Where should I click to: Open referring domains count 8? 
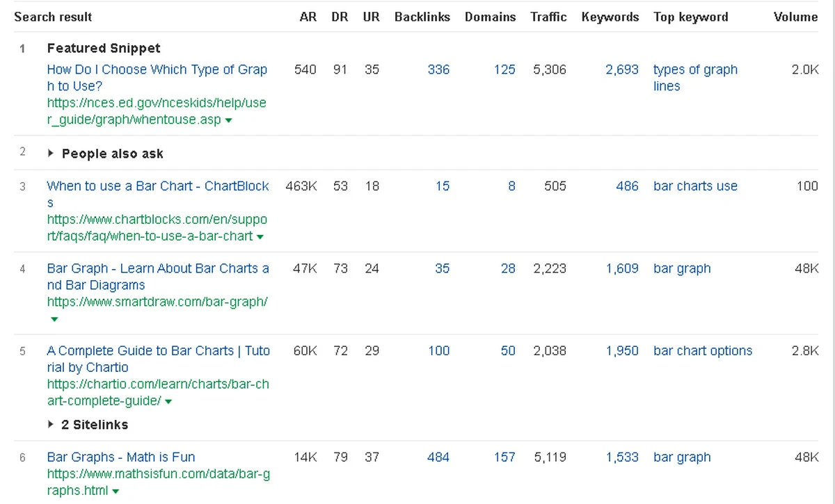(511, 186)
